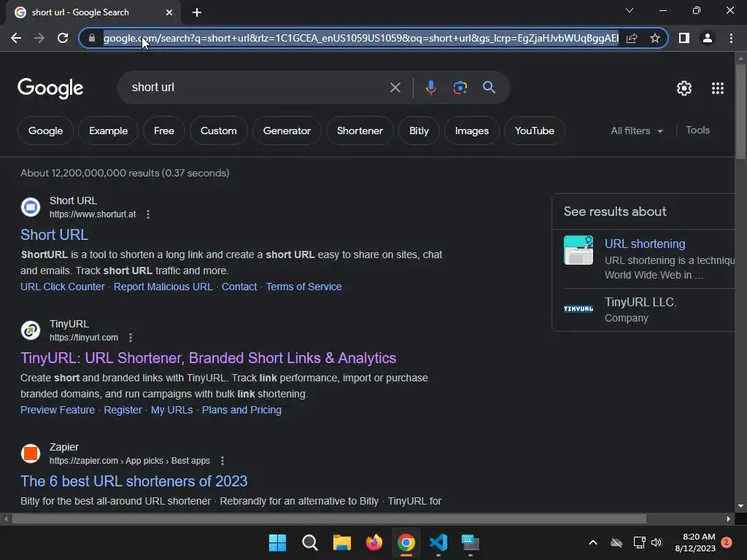Search by image with Google Lens
The image size is (747, 560).
pos(460,87)
